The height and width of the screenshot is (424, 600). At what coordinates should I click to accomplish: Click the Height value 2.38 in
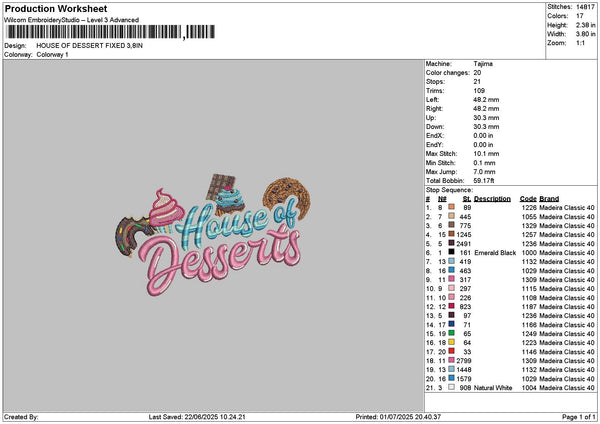click(585, 25)
